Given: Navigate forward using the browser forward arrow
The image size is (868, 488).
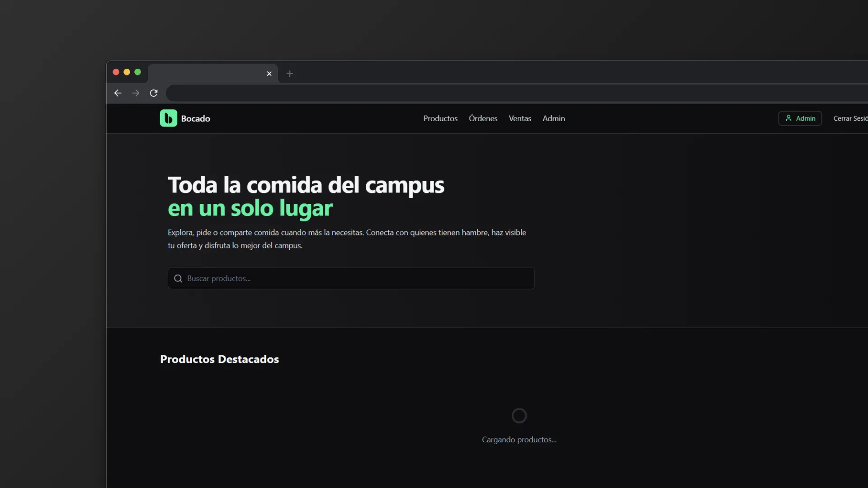Looking at the screenshot, I should coord(136,93).
